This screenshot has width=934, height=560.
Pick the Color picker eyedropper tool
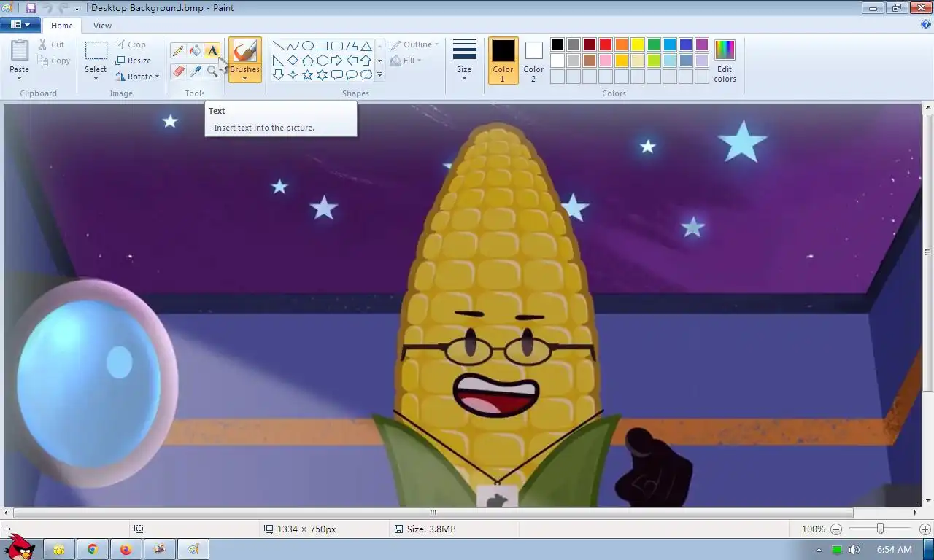click(x=195, y=71)
